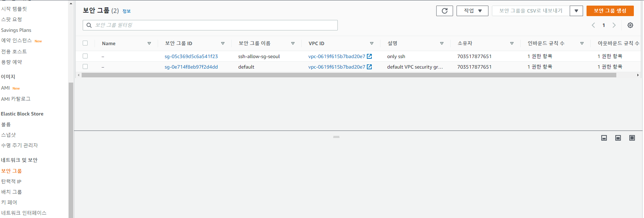Open AMI 카탈로그 in sidebar
The width and height of the screenshot is (644, 218).
click(16, 99)
